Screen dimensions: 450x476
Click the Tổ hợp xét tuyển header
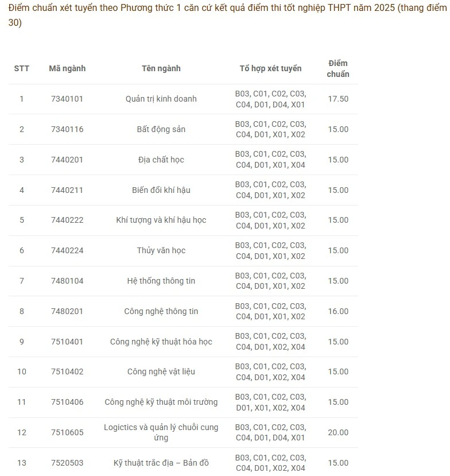[270, 68]
